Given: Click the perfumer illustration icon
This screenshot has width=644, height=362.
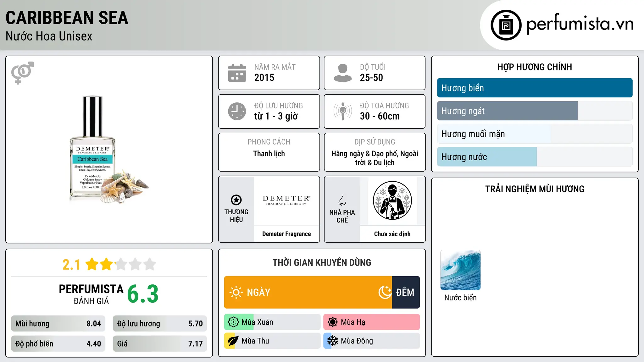Looking at the screenshot, I should click(392, 200).
